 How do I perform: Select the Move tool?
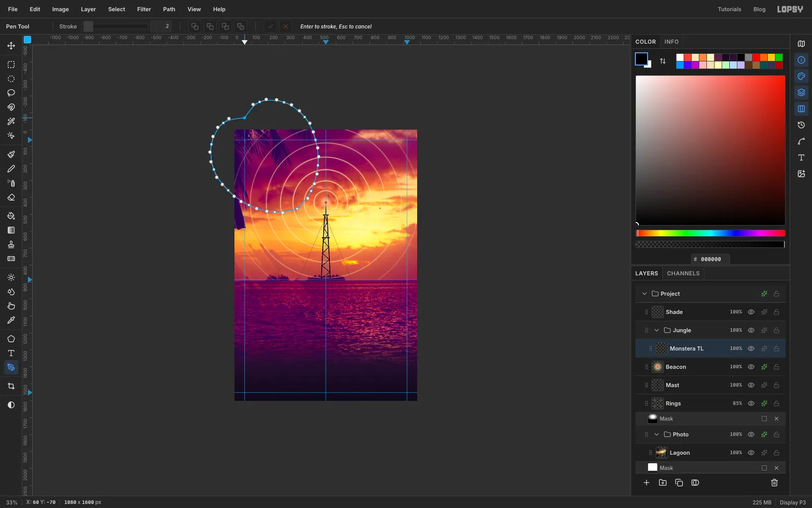11,46
